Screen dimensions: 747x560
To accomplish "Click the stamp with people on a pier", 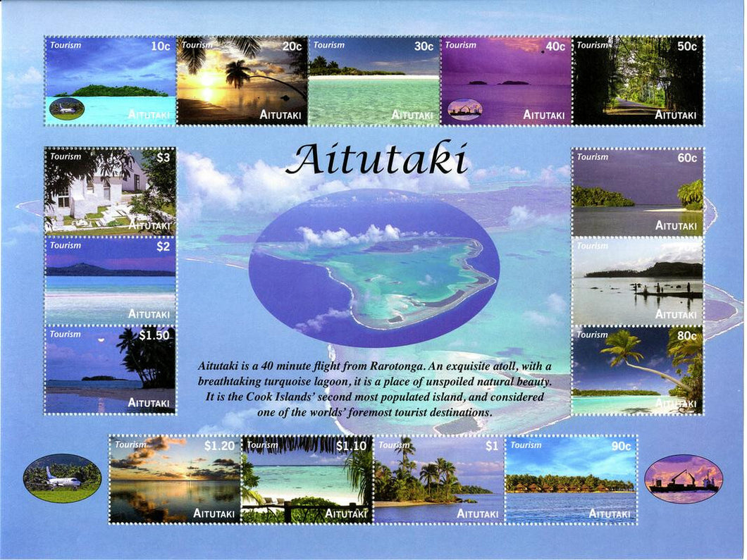I will tap(637, 280).
